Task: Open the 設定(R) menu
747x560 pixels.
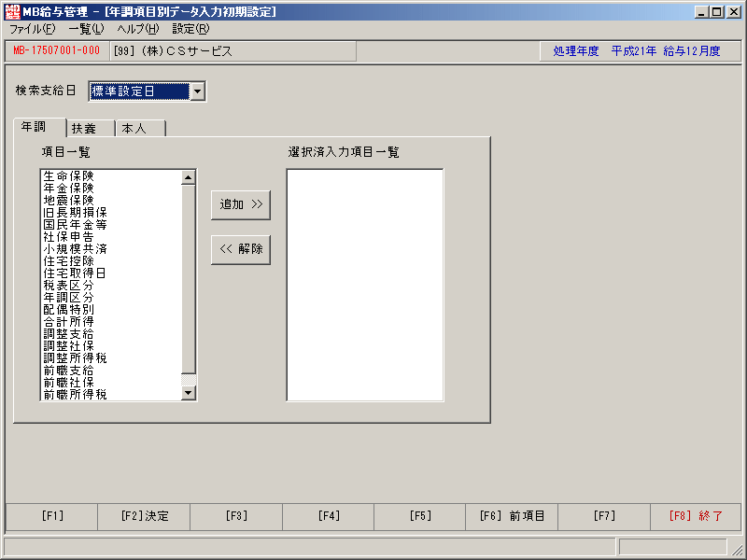Action: click(190, 29)
